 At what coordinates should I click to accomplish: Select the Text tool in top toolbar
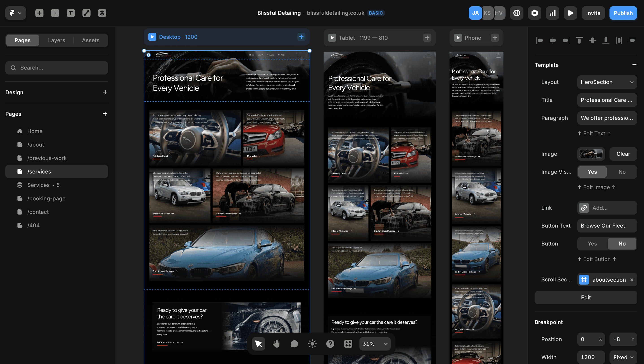(71, 13)
